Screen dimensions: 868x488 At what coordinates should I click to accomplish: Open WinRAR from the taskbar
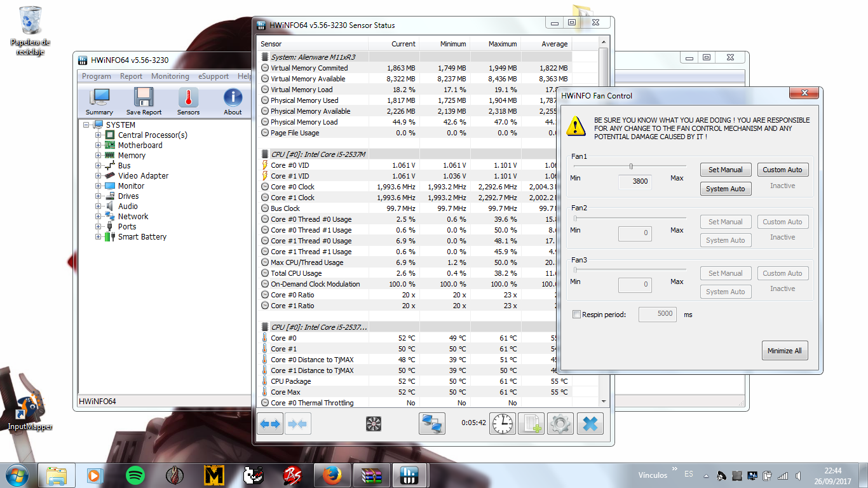coord(372,475)
